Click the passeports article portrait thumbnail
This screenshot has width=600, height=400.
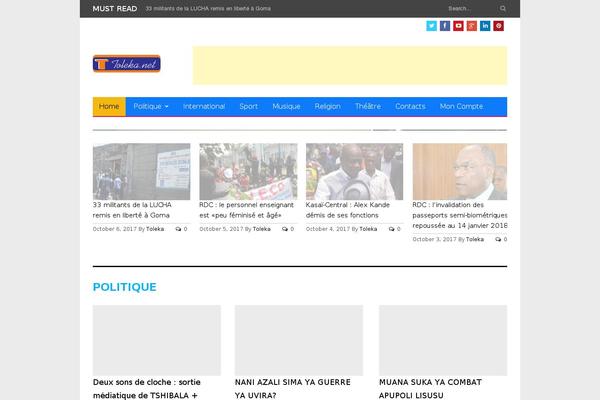coord(460,171)
